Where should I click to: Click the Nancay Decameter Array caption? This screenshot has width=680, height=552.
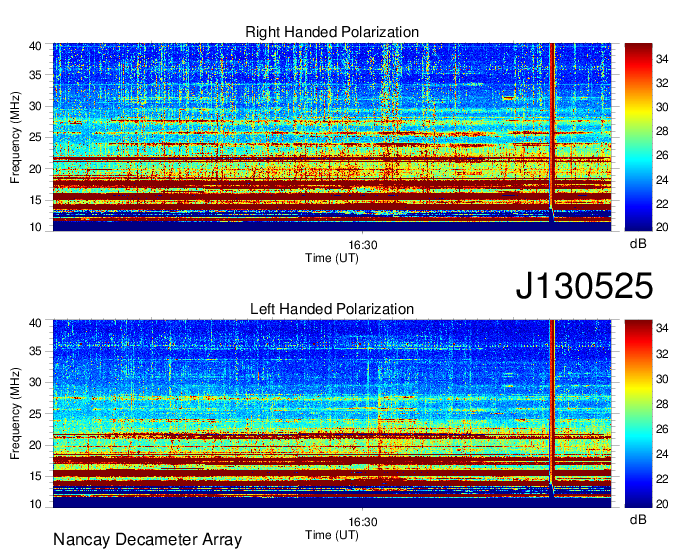click(x=147, y=540)
